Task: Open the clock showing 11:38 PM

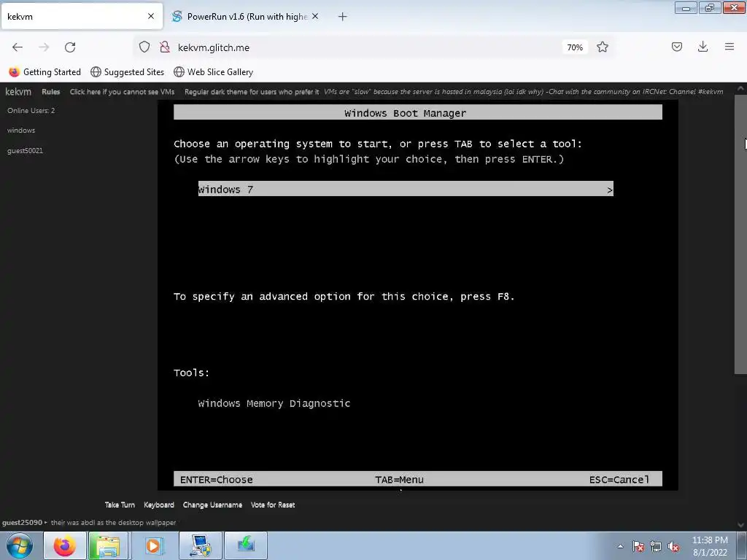Action: coord(710,546)
